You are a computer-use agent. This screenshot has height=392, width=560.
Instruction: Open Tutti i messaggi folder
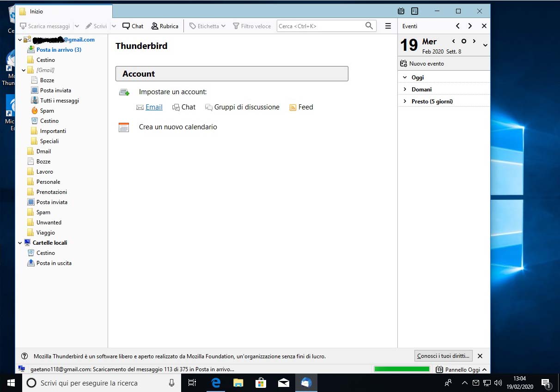point(60,101)
